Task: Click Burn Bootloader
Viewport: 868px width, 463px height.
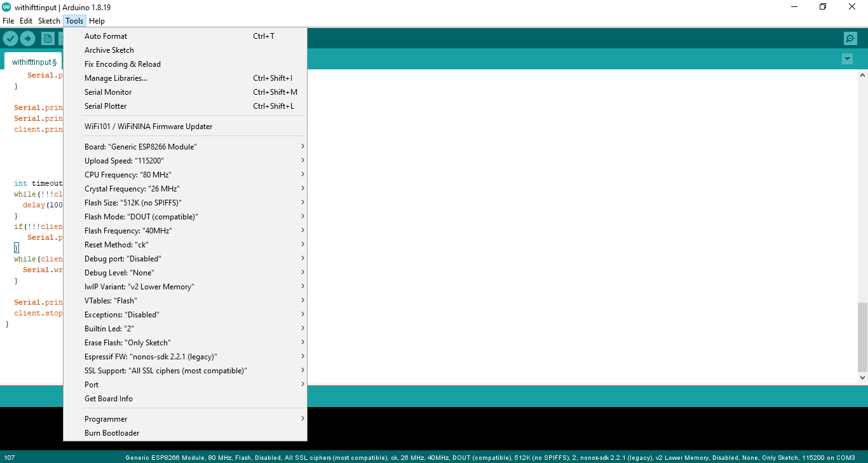Action: 111,432
